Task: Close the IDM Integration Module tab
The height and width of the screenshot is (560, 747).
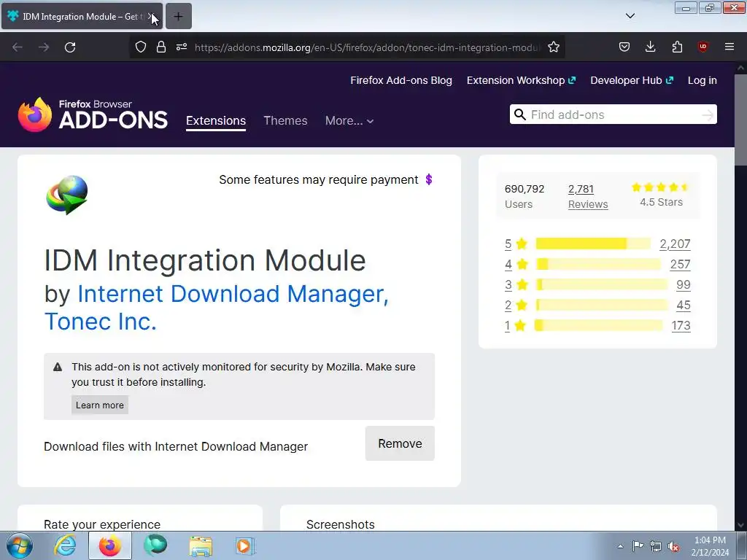Action: pyautogui.click(x=152, y=16)
